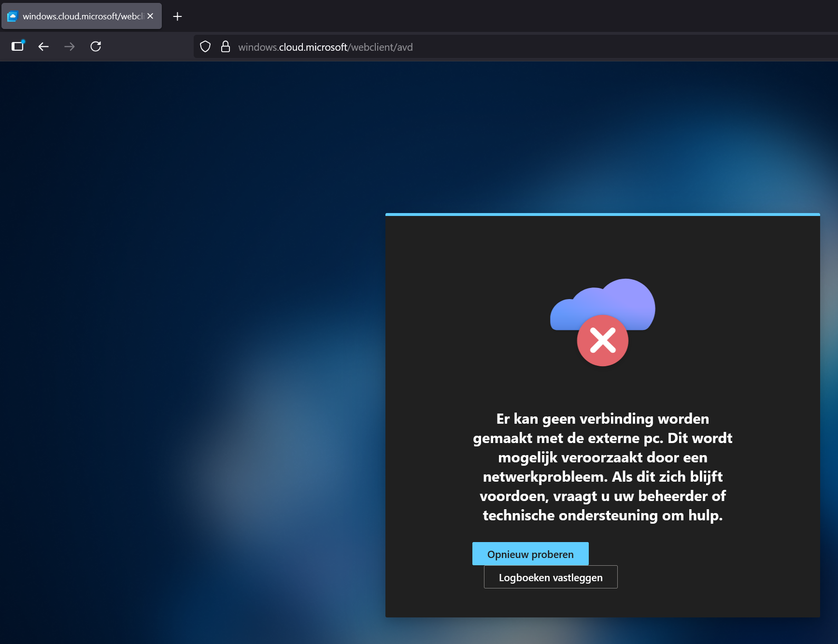Close the windows.cloud.microsoft tab

click(150, 16)
